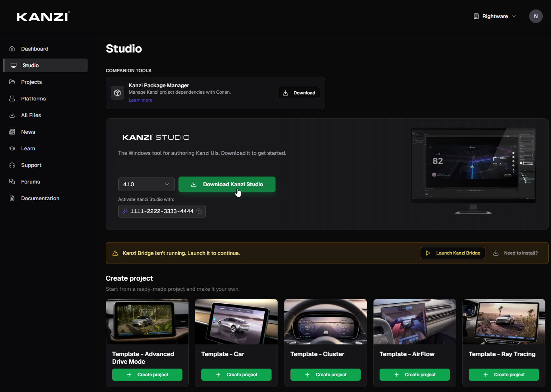Viewport: 551px width, 392px height.
Task: Open Platforms in the sidebar
Action: point(45,99)
